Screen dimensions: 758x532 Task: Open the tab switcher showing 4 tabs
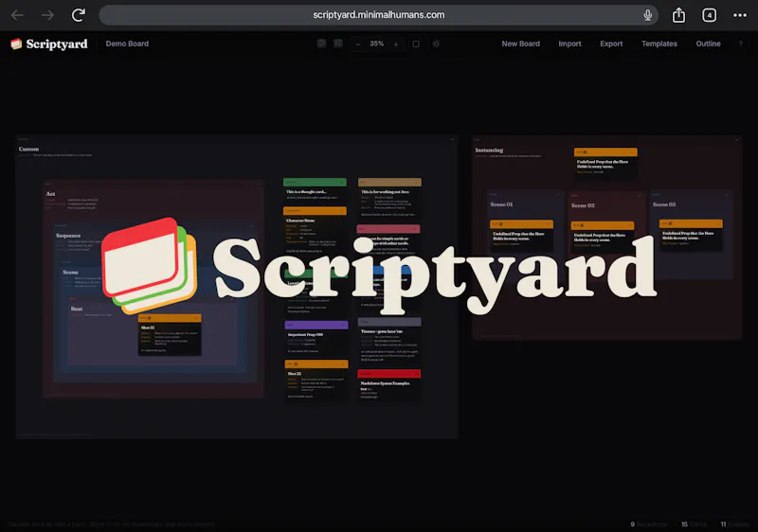pos(709,15)
